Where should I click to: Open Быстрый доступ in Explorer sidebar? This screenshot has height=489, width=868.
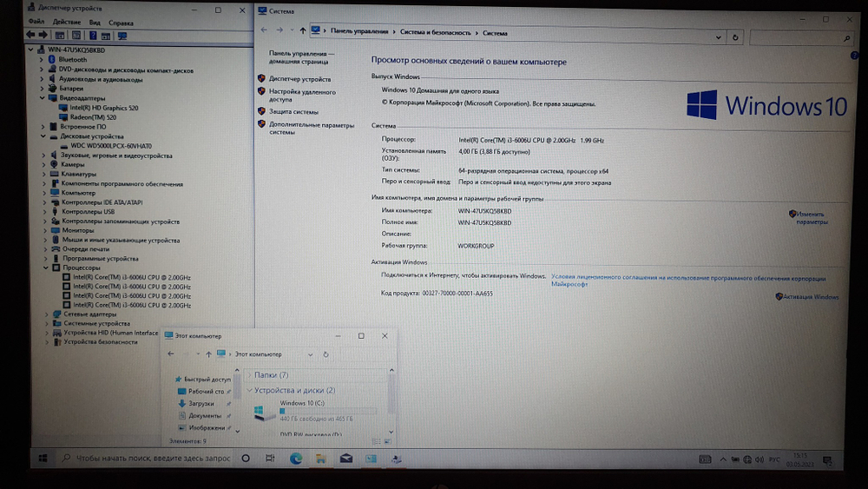click(x=207, y=380)
